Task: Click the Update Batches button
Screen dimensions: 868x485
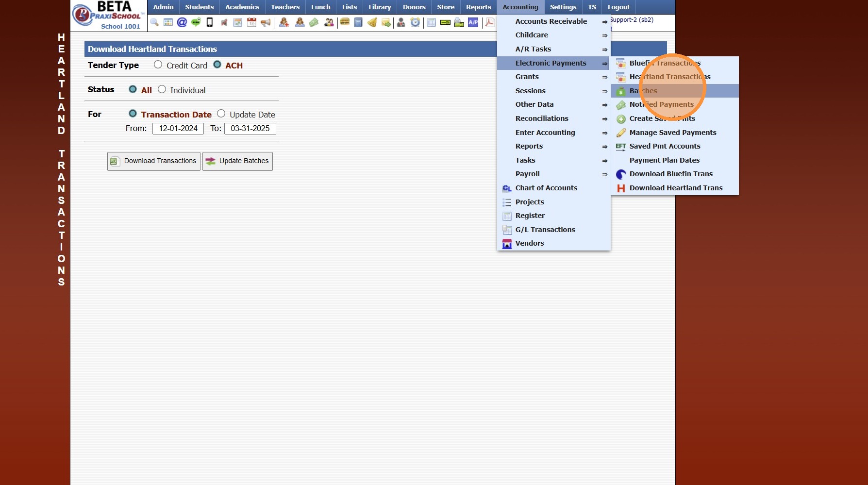Action: [x=237, y=161]
